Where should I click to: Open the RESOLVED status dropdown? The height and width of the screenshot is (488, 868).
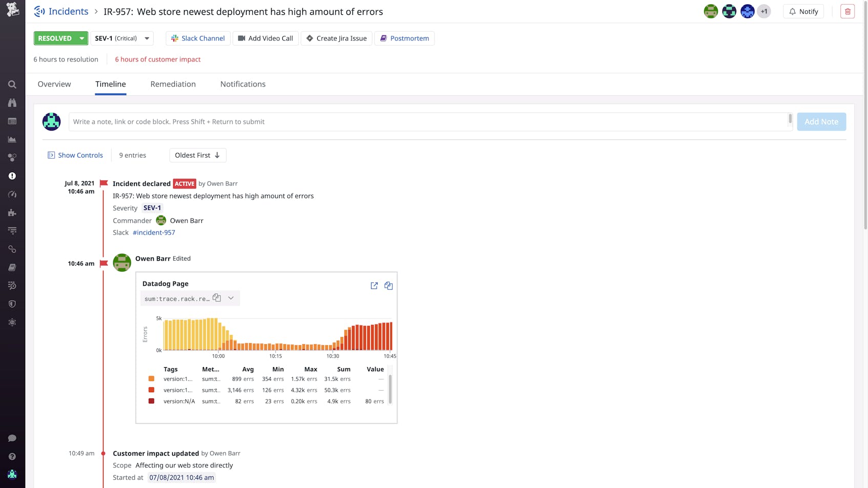[x=60, y=38]
